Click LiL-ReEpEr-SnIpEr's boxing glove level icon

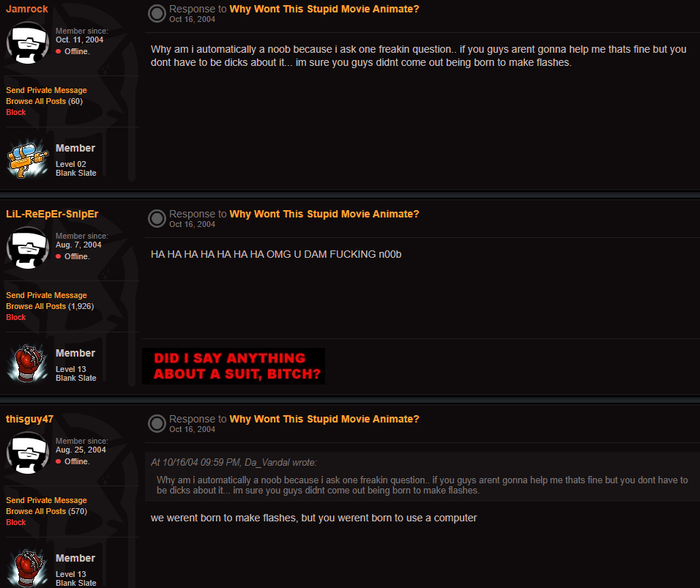tap(28, 363)
